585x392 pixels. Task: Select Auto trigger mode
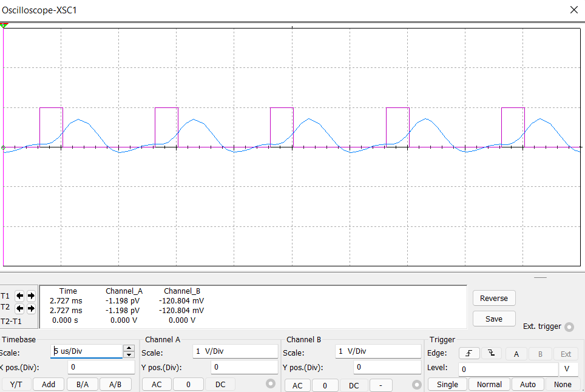click(527, 385)
